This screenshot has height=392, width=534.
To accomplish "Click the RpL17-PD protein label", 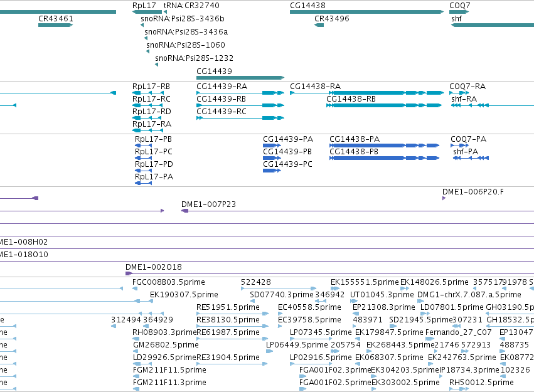I will (154, 164).
